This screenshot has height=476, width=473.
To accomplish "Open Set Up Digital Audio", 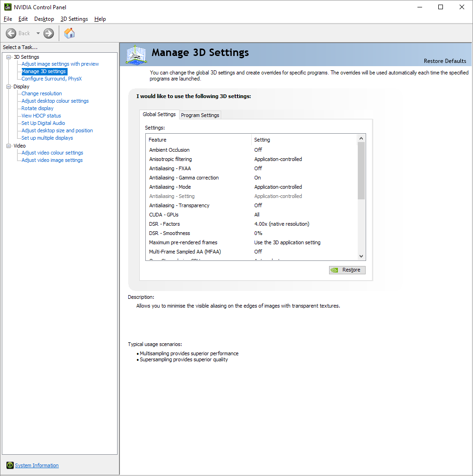I will [43, 123].
